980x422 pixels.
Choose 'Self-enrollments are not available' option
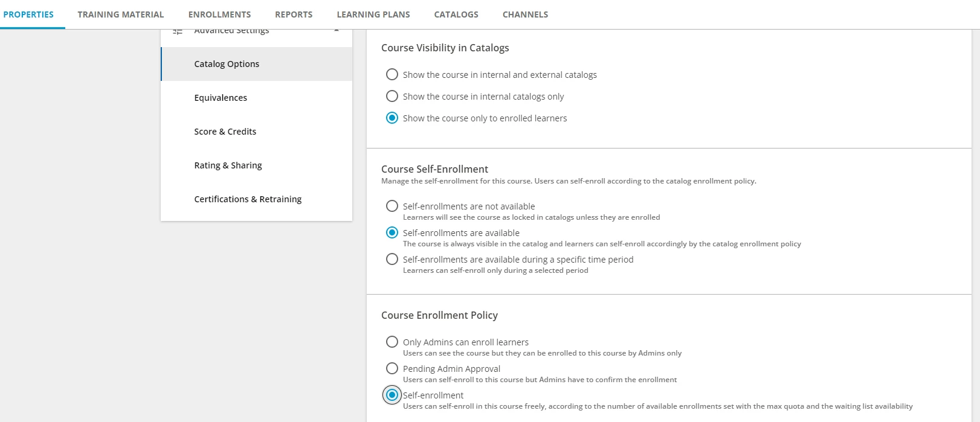392,206
